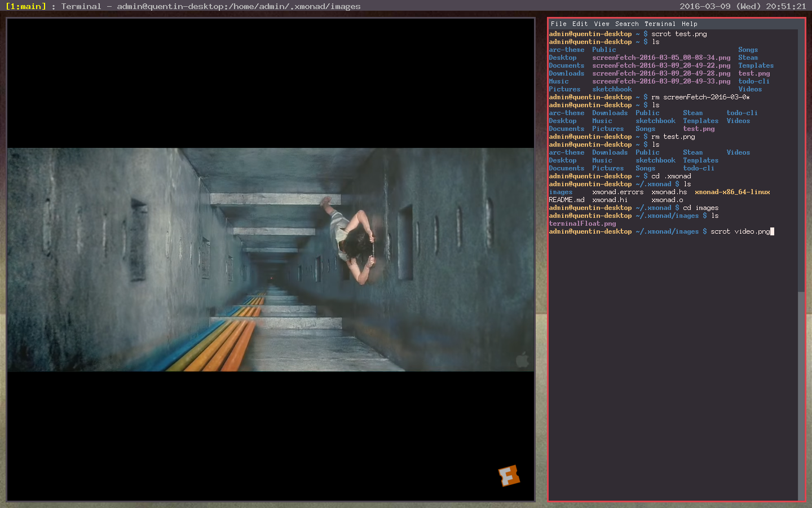Click the window title text in top bar
The width and height of the screenshot is (812, 508).
pyautogui.click(x=211, y=6)
